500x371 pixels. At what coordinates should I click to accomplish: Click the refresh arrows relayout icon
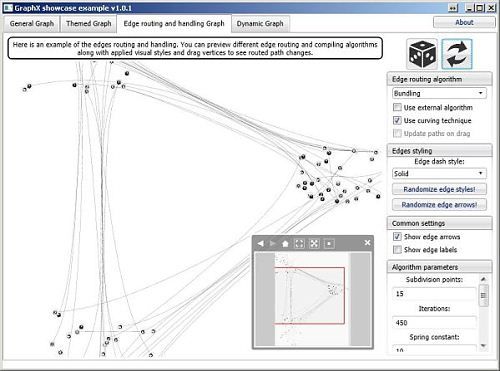457,54
